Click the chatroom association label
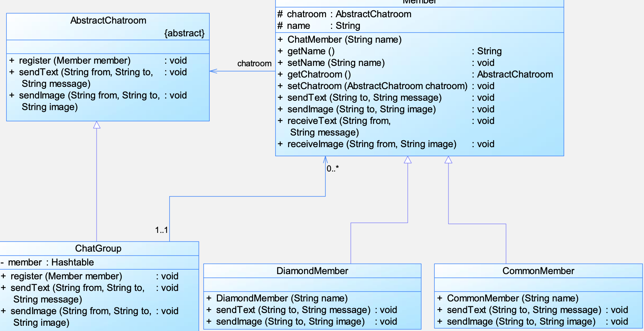644x331 pixels. pos(255,64)
